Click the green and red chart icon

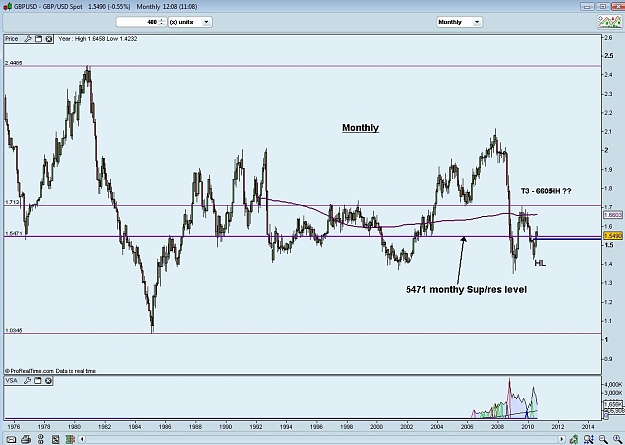click(x=70, y=439)
